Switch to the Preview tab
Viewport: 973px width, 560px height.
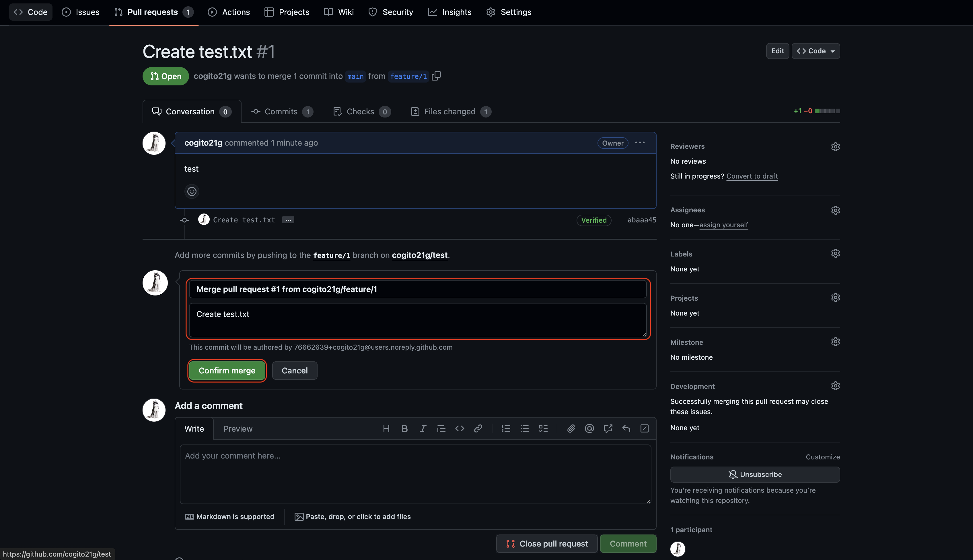[x=238, y=429]
